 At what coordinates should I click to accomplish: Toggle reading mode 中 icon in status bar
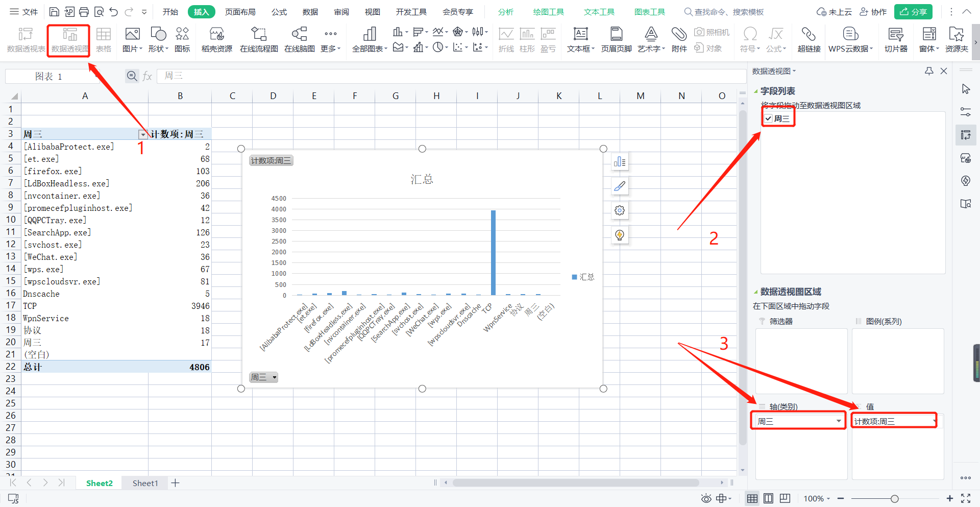click(723, 498)
